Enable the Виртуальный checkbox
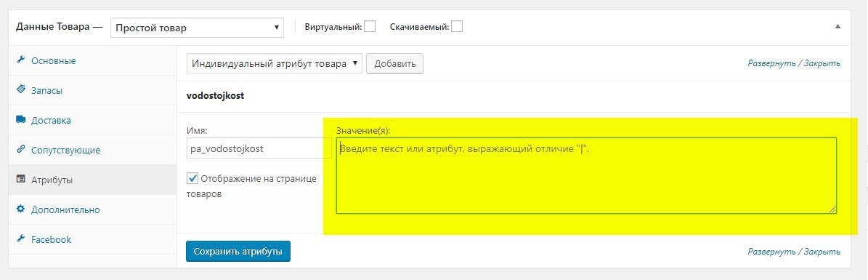Image resolution: width=868 pixels, height=280 pixels. tap(370, 27)
